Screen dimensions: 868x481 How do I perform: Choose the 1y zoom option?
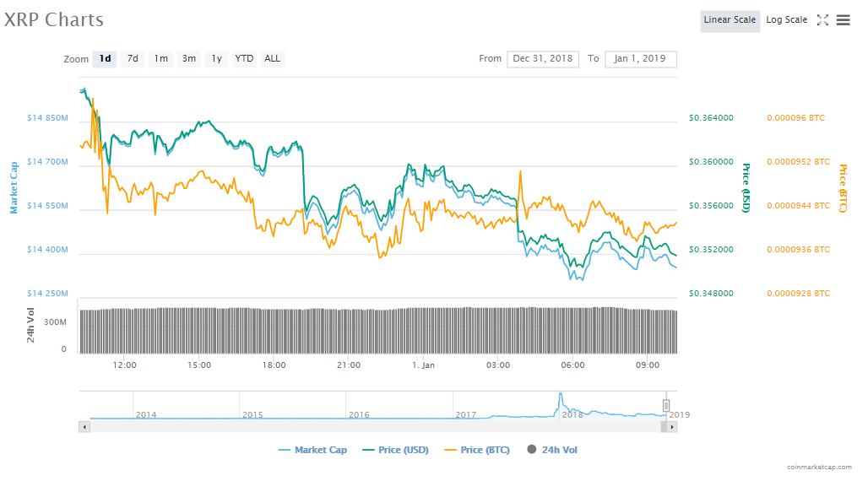(217, 59)
